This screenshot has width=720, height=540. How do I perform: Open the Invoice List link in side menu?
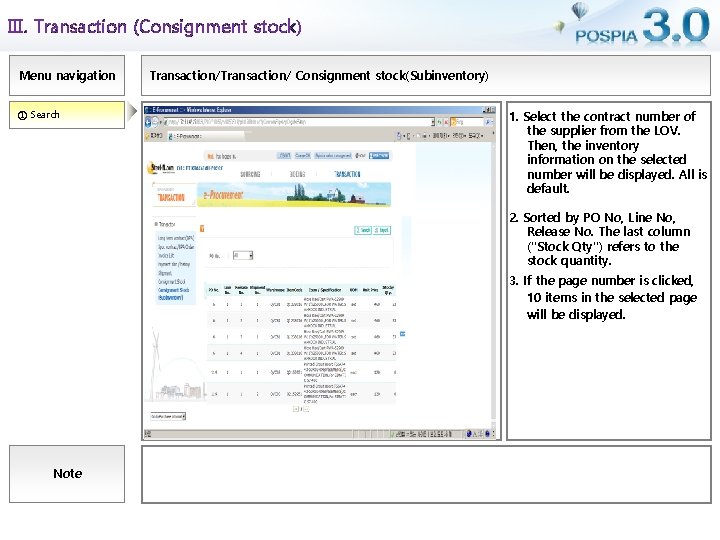166,255
